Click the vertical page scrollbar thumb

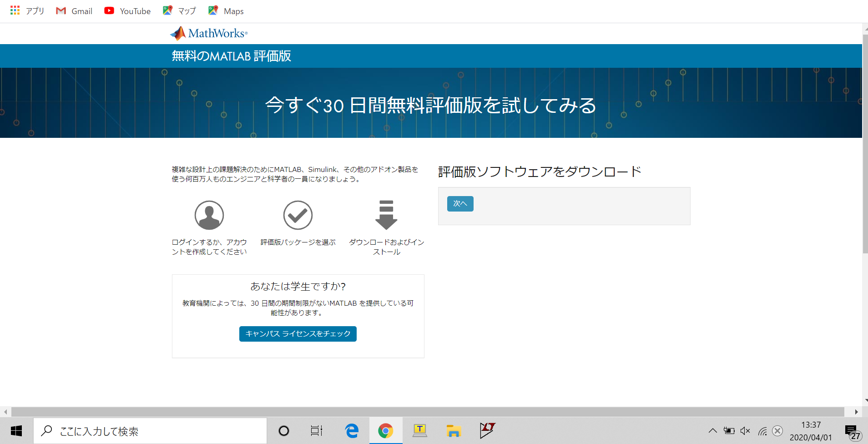pos(865,144)
